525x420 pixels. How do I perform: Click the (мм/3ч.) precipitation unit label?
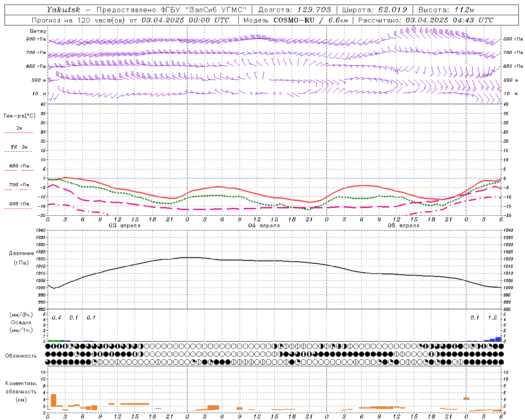[x=21, y=315]
